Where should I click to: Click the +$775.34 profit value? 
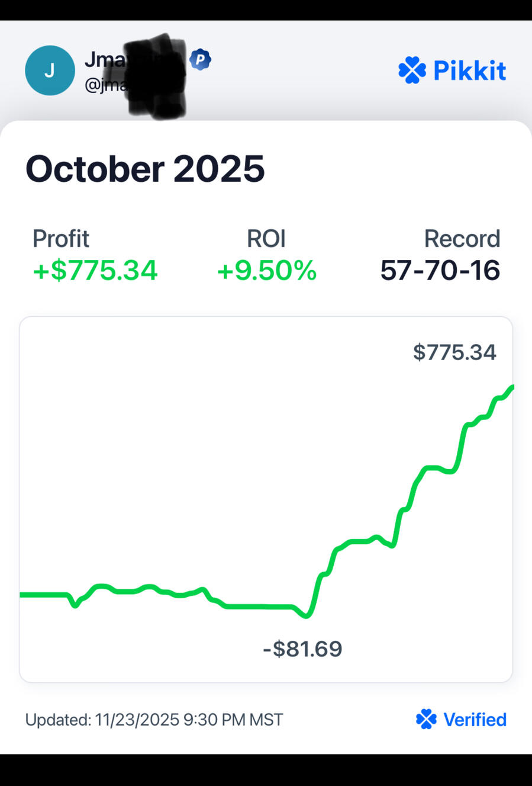(x=95, y=271)
